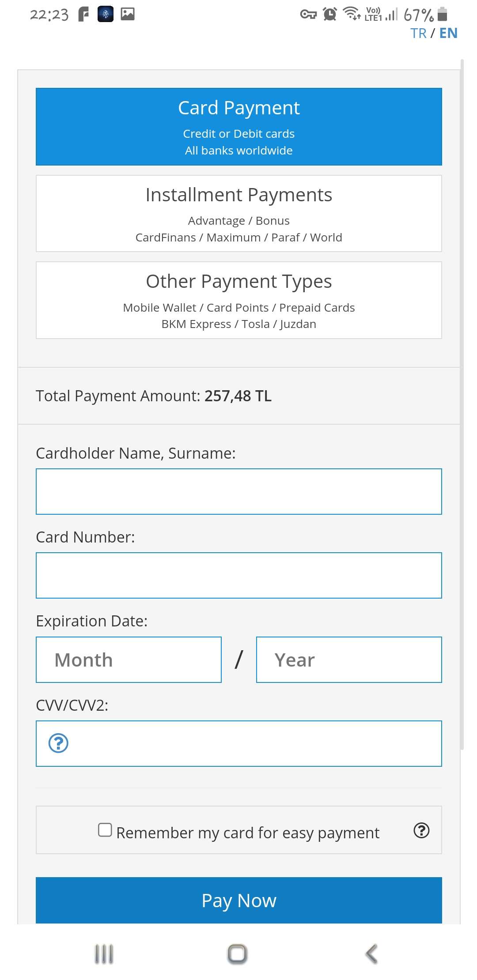Tap the VPN key status bar icon

point(308,15)
